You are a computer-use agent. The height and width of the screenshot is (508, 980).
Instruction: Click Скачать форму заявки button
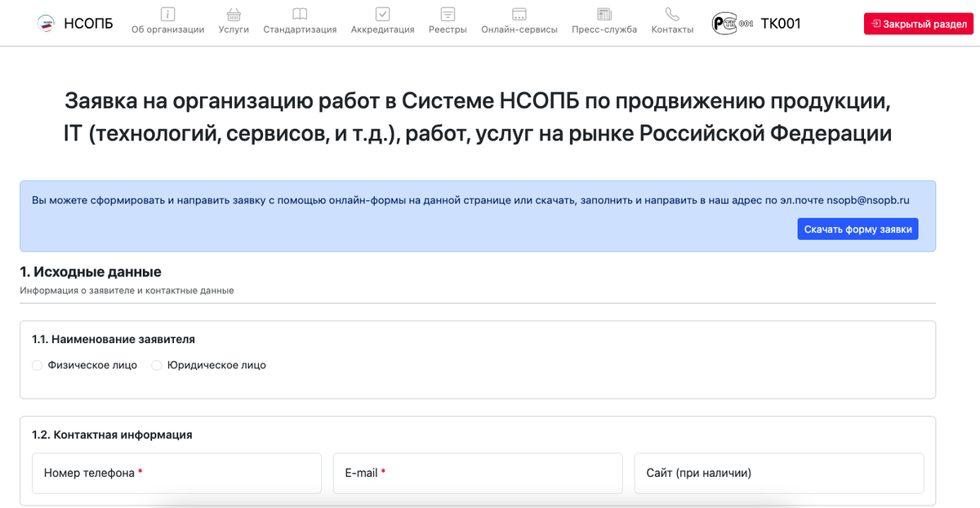857,229
